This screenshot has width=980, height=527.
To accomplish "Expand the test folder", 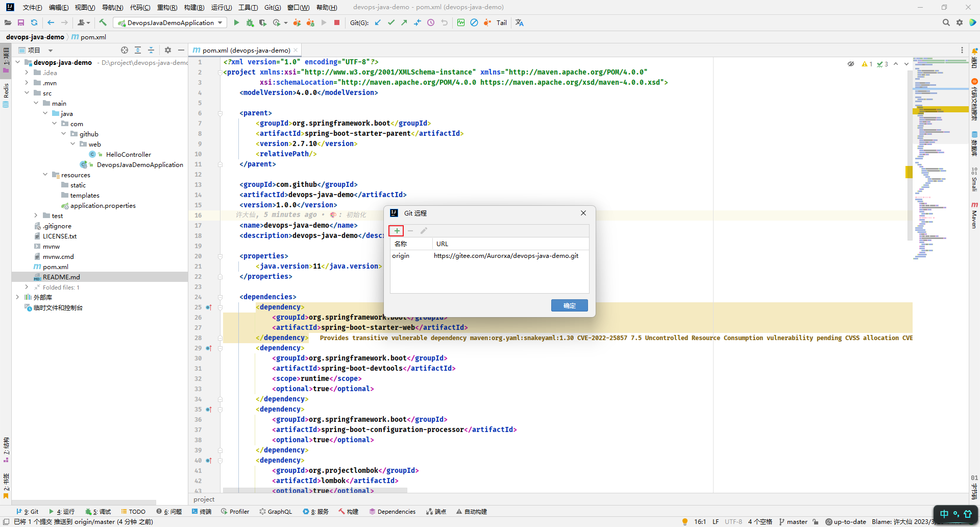I will (36, 215).
